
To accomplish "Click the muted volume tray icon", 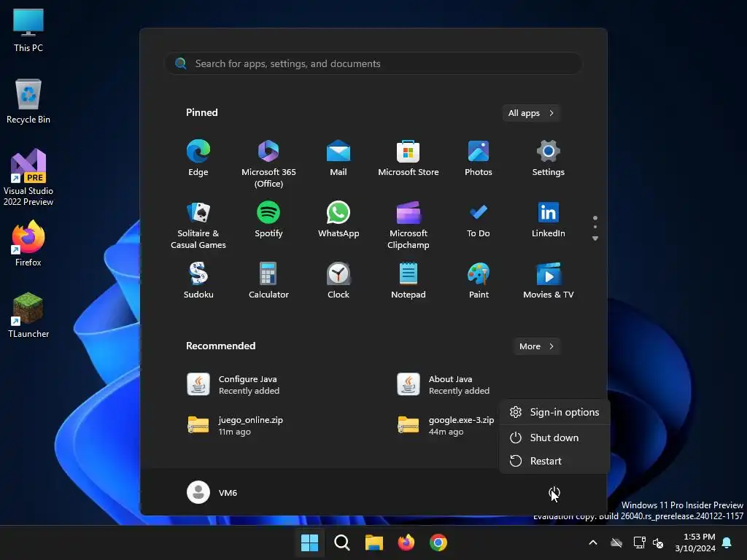I will (x=658, y=542).
